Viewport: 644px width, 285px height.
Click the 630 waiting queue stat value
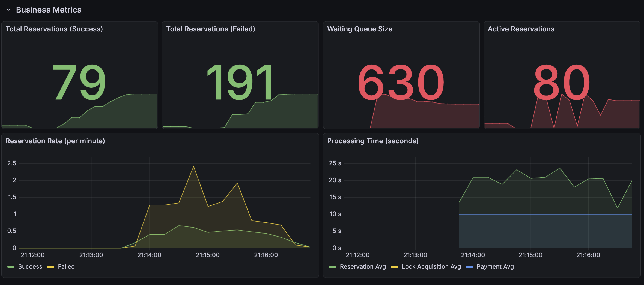click(401, 82)
